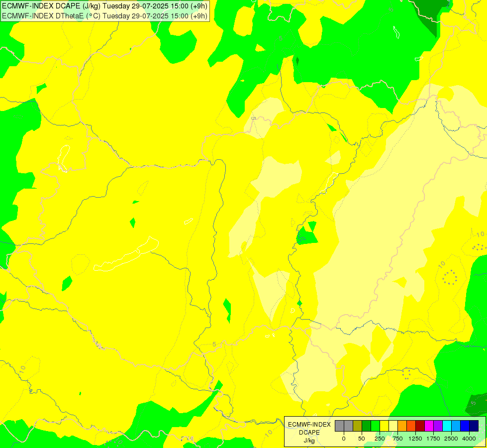Click the legend tick value '2500'

(x=451, y=439)
